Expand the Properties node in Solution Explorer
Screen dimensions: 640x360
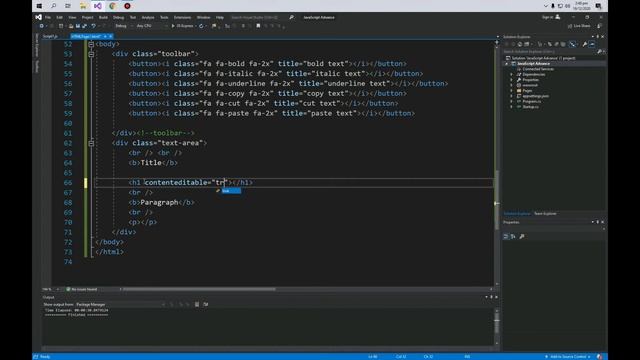(511, 80)
